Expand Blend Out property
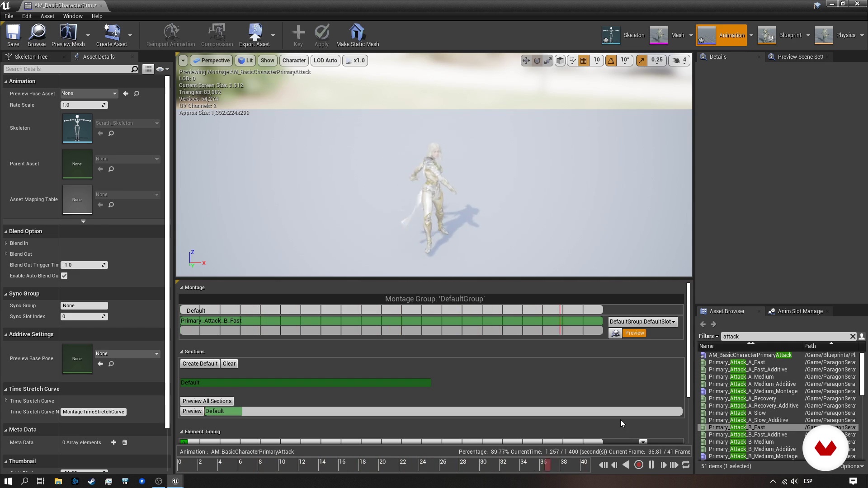Screen dimensions: 868x488 click(x=6, y=254)
